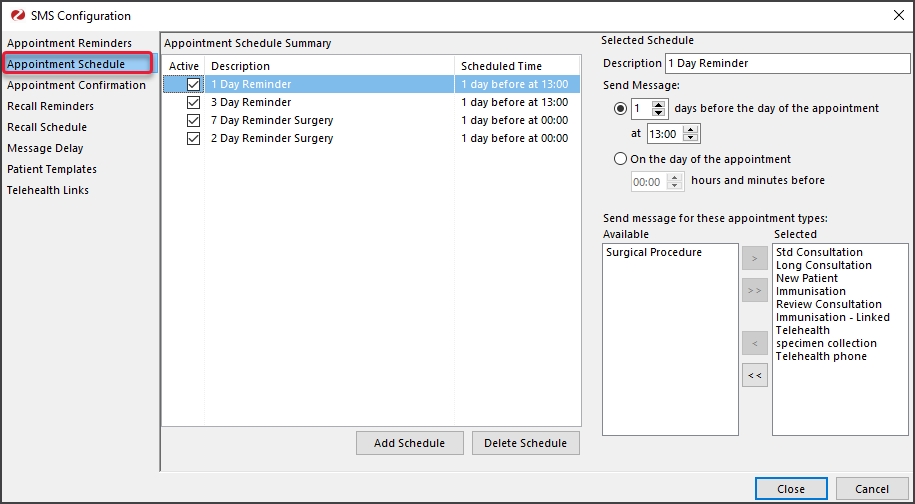Sort by the Active column header
The width and height of the screenshot is (915, 504).
point(184,66)
